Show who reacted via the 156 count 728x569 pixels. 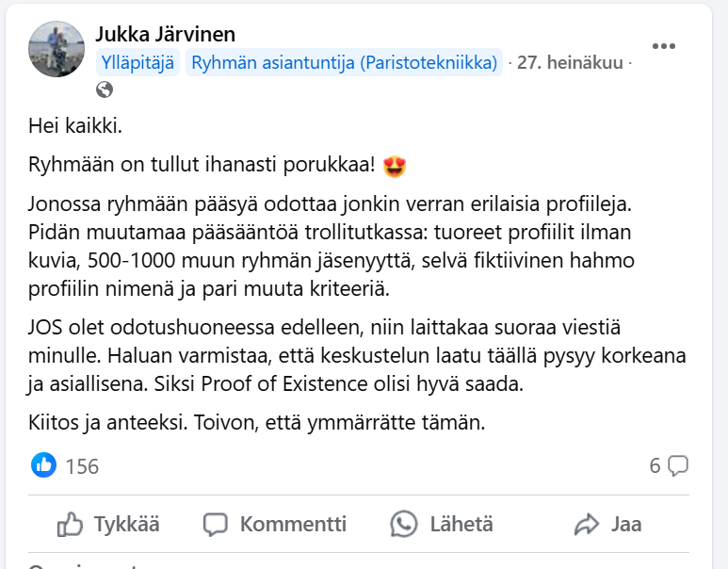[82, 465]
